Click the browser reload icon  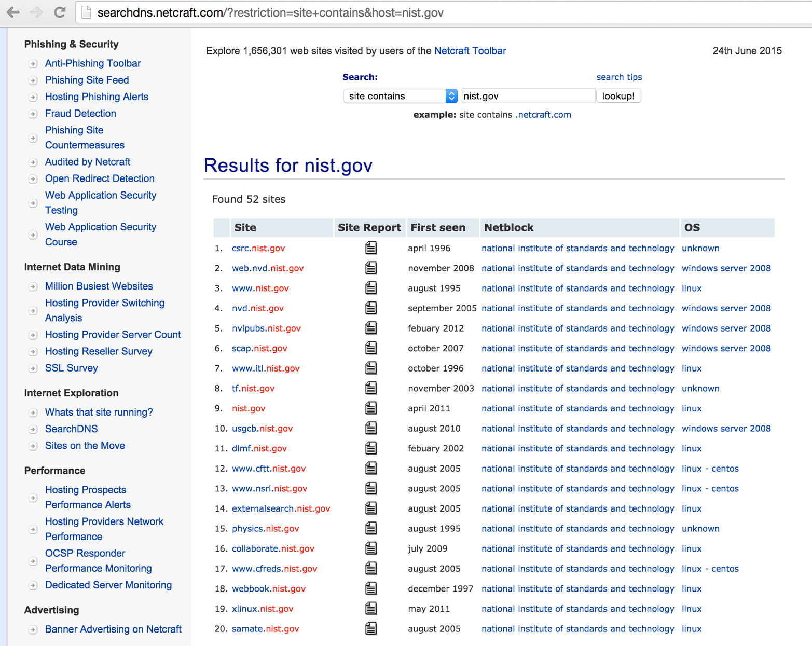click(x=59, y=12)
